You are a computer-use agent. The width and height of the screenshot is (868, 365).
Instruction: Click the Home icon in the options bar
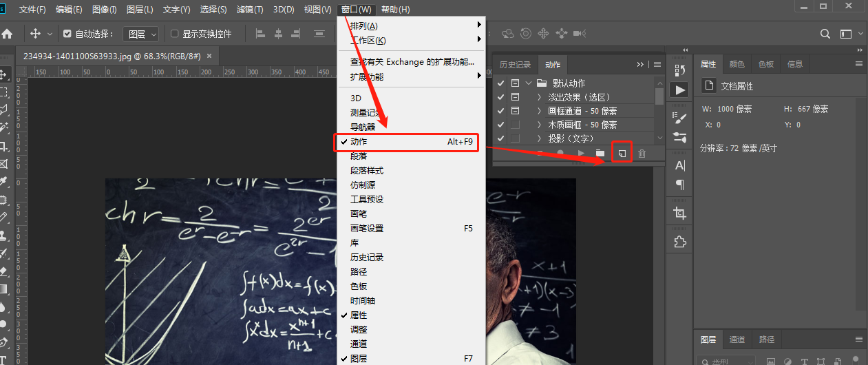(x=8, y=34)
